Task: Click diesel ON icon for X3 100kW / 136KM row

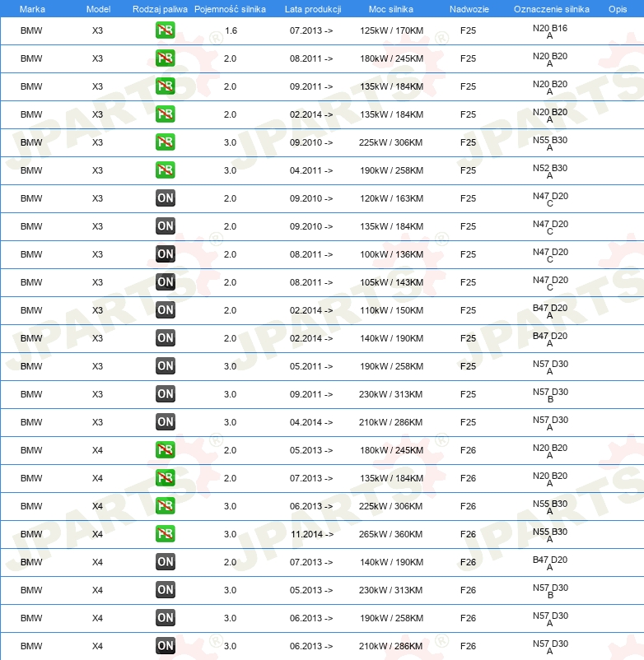Action: tap(165, 254)
